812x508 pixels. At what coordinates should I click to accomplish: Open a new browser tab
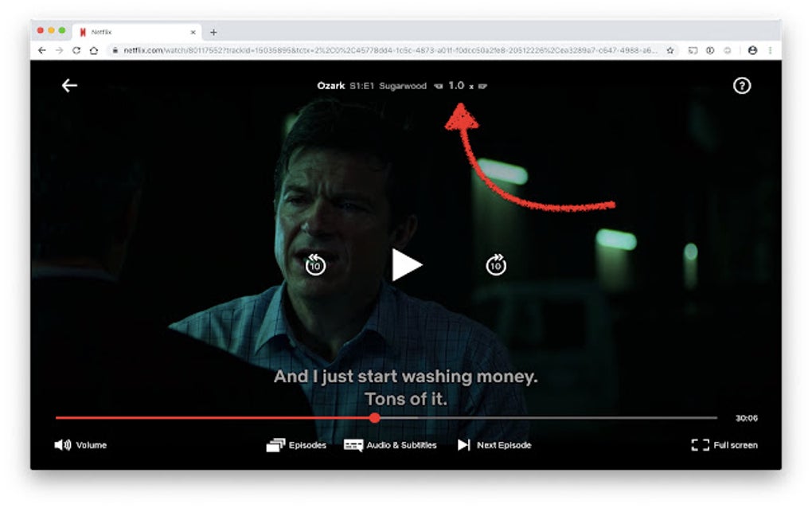point(213,32)
